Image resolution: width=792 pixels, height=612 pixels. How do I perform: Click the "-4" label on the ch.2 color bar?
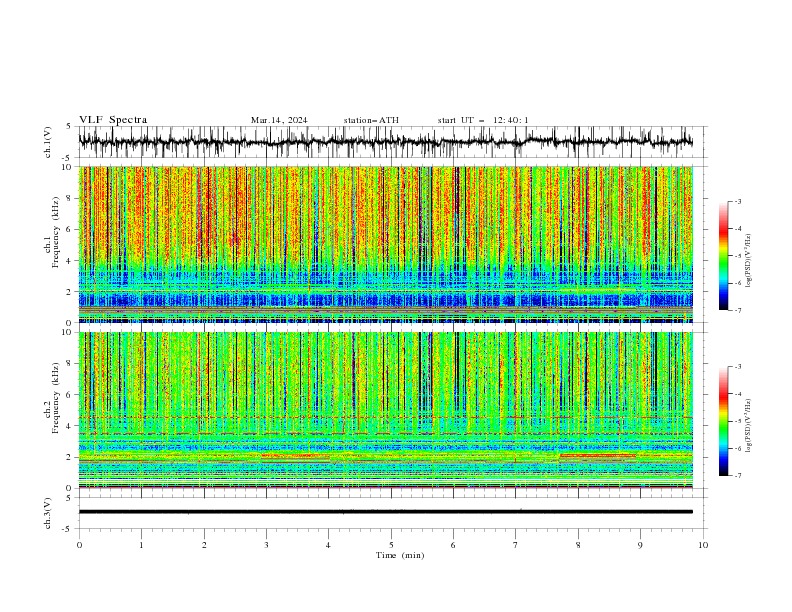(x=738, y=394)
